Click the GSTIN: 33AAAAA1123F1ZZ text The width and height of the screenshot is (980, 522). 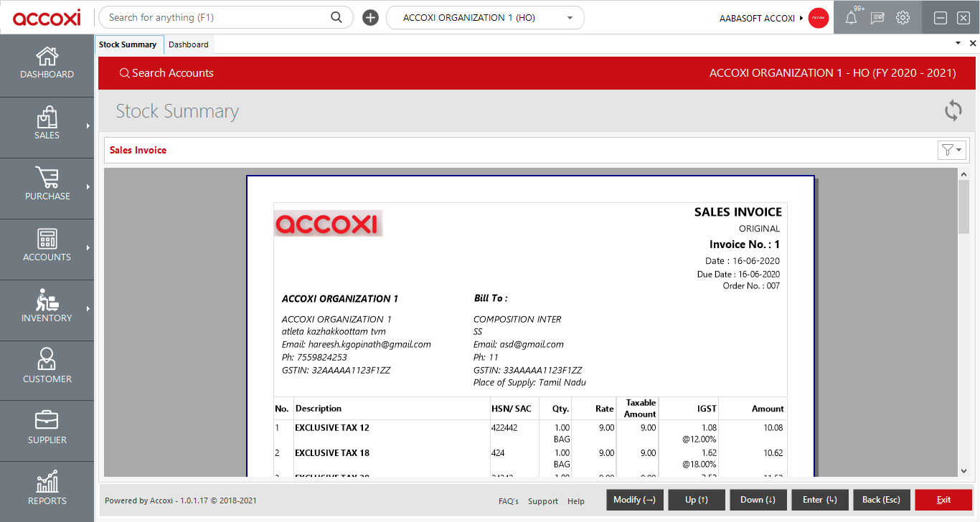(527, 370)
